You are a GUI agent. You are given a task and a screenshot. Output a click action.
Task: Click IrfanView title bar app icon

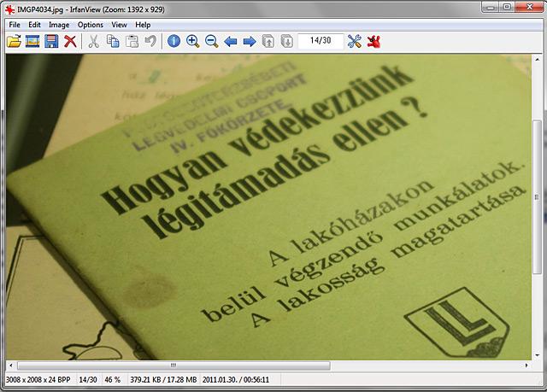click(x=9, y=9)
